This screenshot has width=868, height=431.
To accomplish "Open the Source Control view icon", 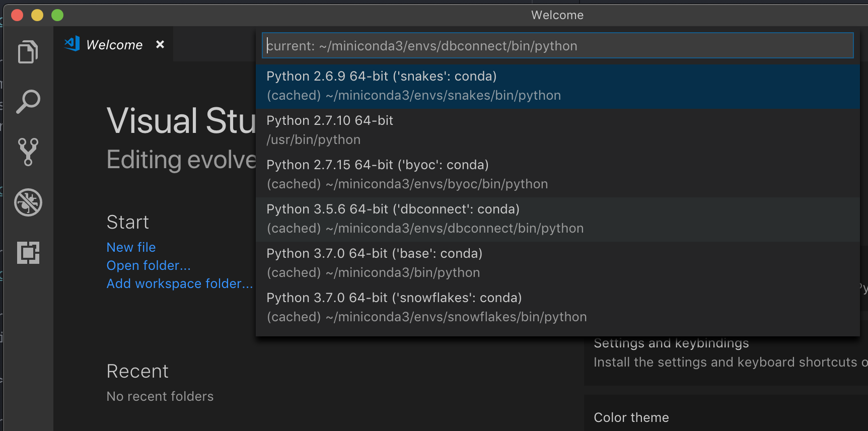I will 28,152.
